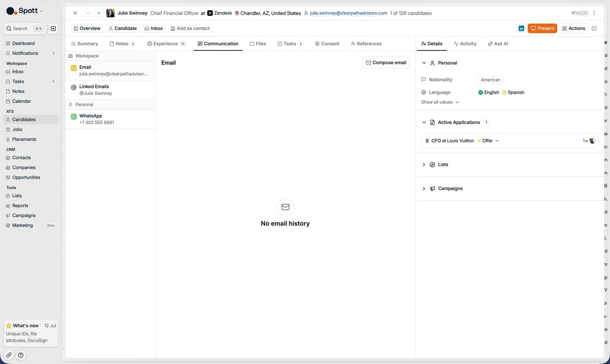The image size is (610, 364).
Task: Select the WhatsApp +1 303 555 8891 channel
Action: (x=110, y=119)
